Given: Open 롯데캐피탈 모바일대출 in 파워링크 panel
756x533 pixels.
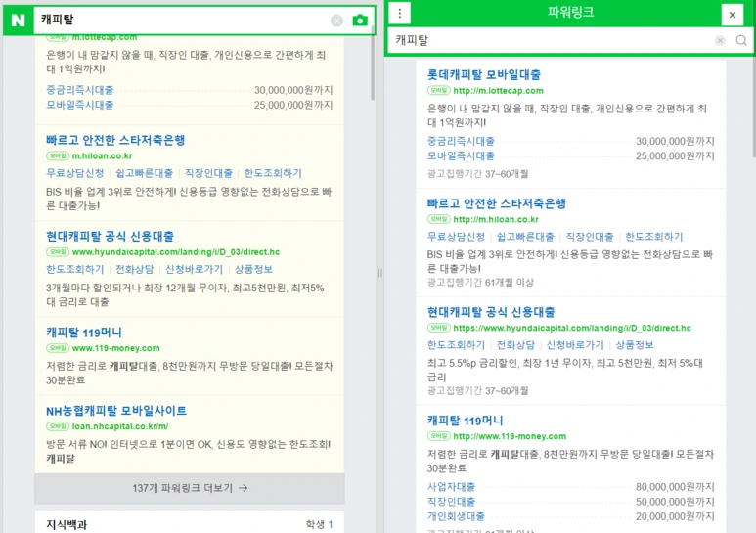Looking at the screenshot, I should [484, 74].
